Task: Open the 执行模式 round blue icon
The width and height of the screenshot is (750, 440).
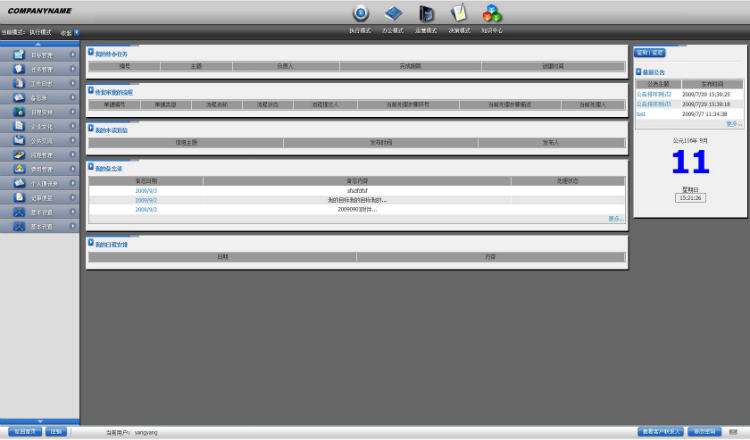Action: coord(361,13)
